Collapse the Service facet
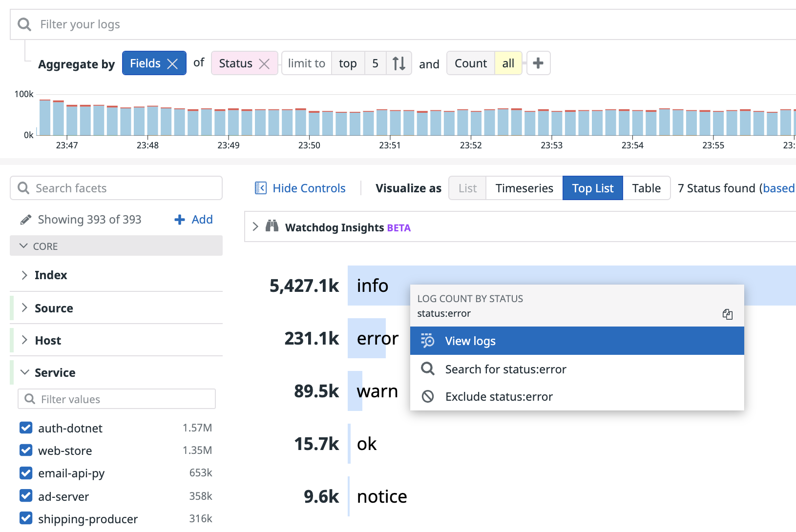Viewport: 796px width, 532px height. tap(25, 372)
